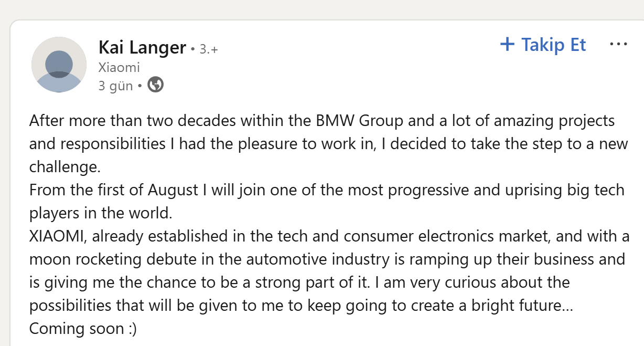Click the globe public visibility icon
Viewport: 644px width, 346px height.
[x=155, y=85]
